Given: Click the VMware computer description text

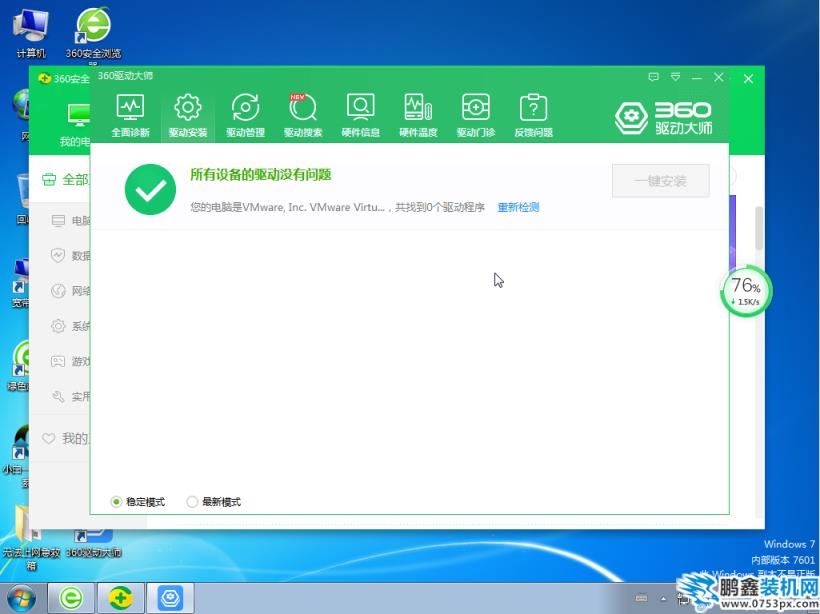Looking at the screenshot, I should (337, 207).
